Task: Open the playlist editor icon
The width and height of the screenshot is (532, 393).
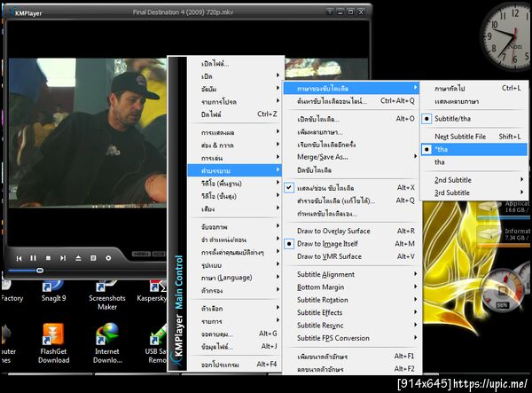Action: [x=93, y=258]
